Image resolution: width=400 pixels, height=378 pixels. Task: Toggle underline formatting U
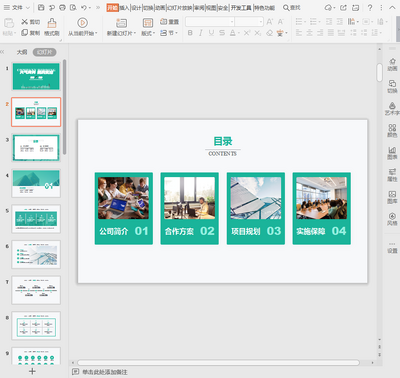[211, 33]
